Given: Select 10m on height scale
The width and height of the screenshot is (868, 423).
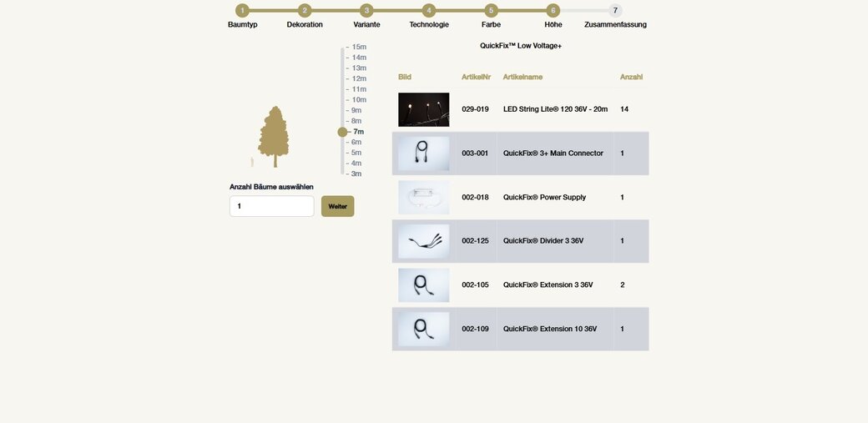Looking at the screenshot, I should [358, 99].
